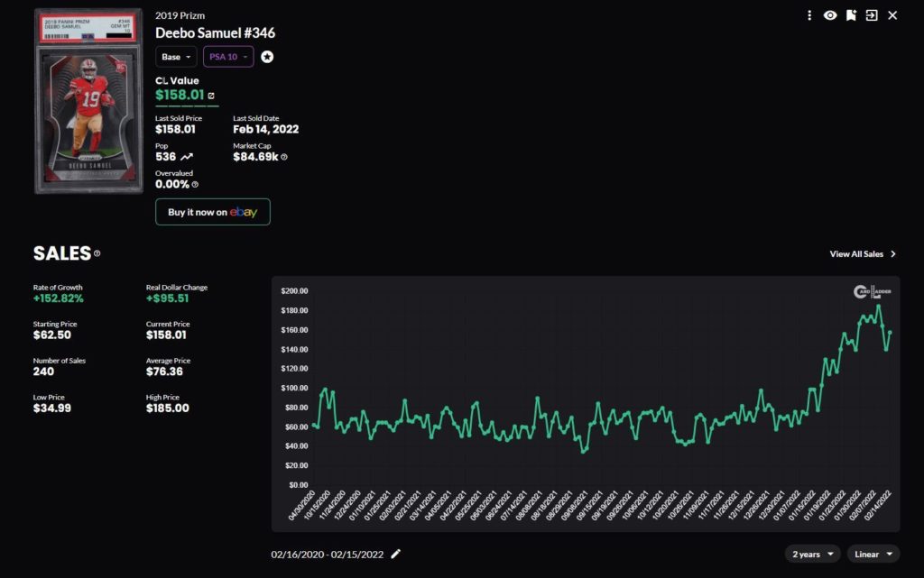Click the 536 Pop count value
This screenshot has height=578, width=924.
(x=166, y=157)
